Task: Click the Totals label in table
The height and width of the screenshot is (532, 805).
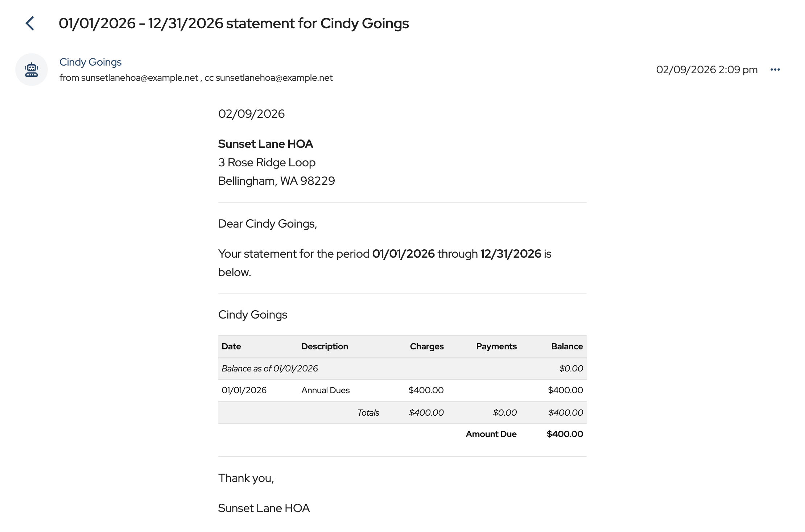Action: [368, 413]
